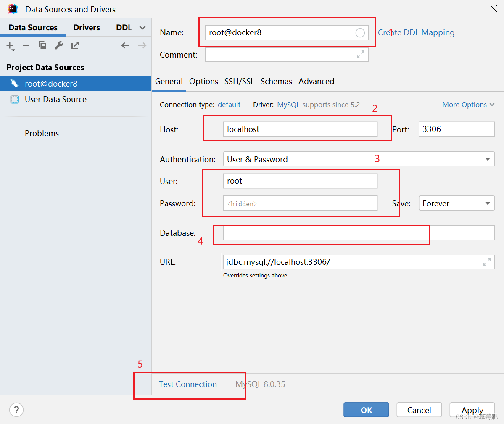Click the Comment input field
Viewport: 504px width, 424px height.
coord(286,55)
